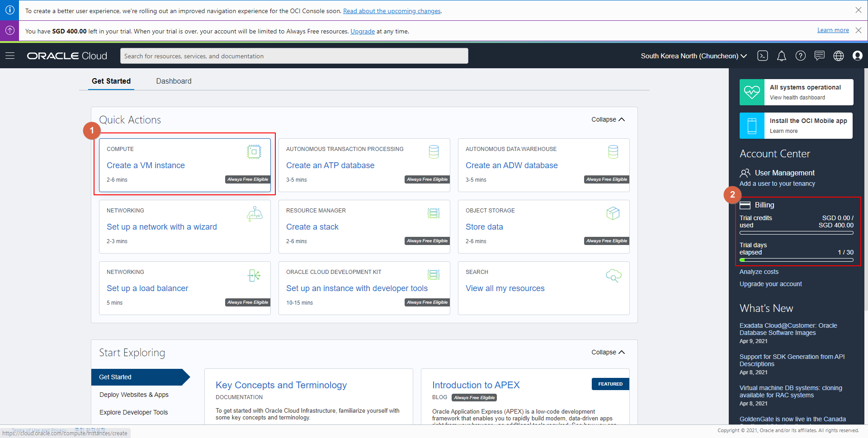The height and width of the screenshot is (438, 868).
Task: Open the help question mark menu
Action: click(801, 56)
